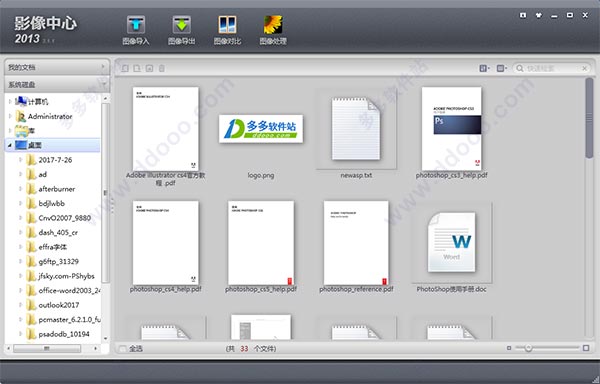
Task: Select the dash_405_cr folder
Action: coord(58,233)
